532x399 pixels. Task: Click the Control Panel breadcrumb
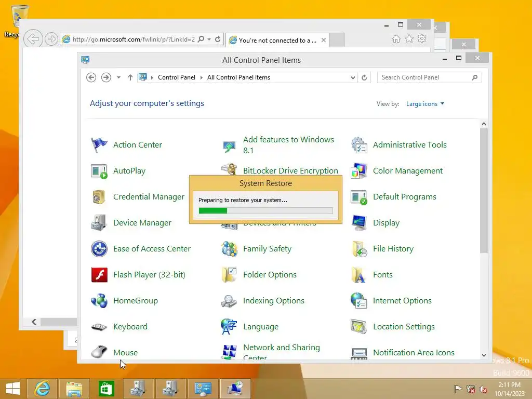[x=177, y=77]
